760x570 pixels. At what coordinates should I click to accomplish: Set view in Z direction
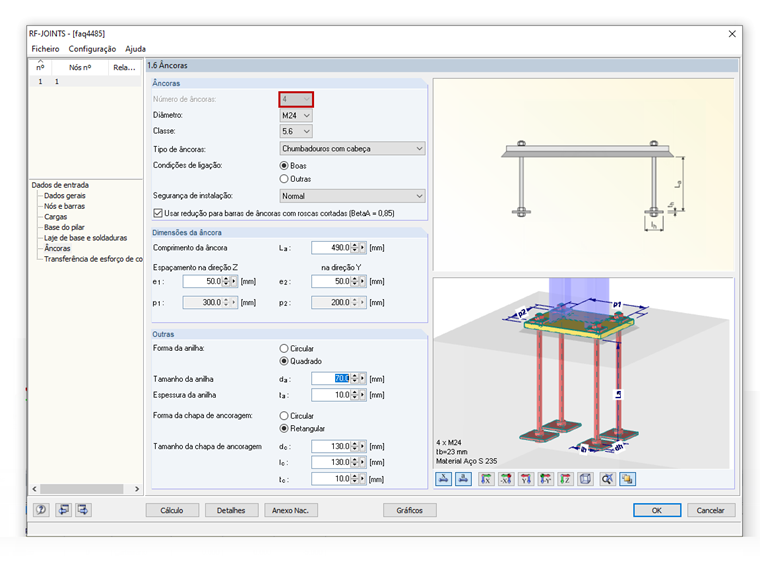pos(566,479)
